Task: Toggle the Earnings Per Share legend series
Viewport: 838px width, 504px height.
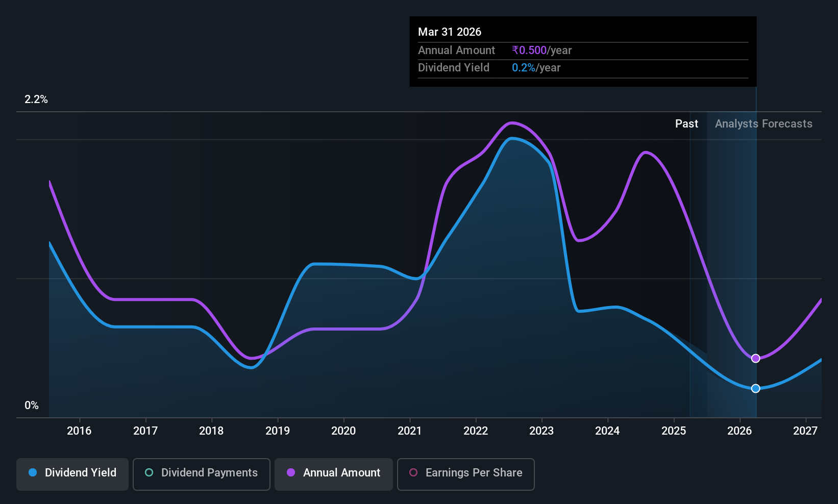Action: pyautogui.click(x=465, y=474)
